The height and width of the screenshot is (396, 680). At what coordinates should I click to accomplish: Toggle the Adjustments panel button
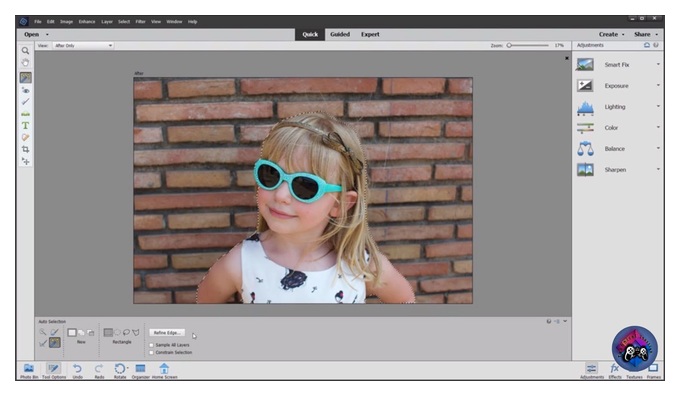click(592, 371)
